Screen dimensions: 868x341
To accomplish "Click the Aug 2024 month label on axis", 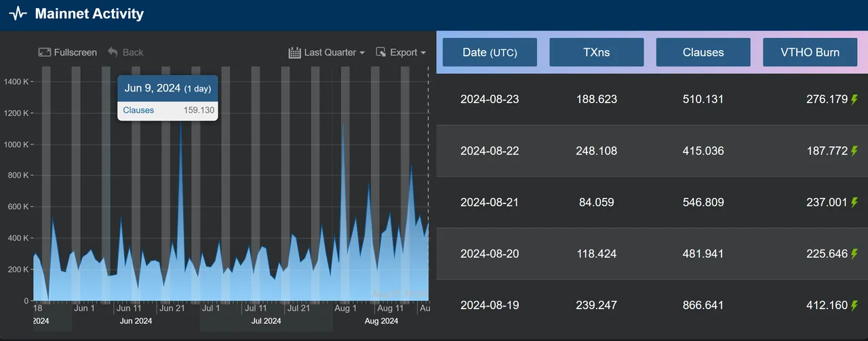I will coord(381,321).
